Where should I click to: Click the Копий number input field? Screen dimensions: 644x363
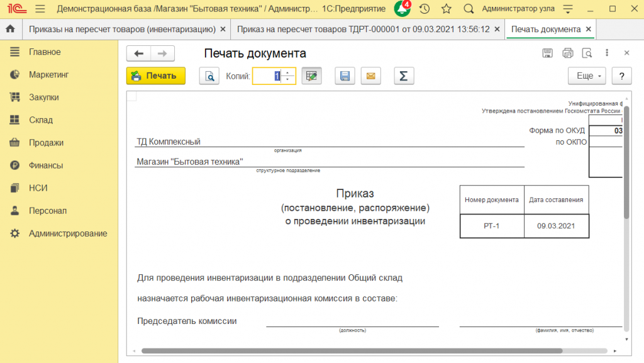point(267,76)
